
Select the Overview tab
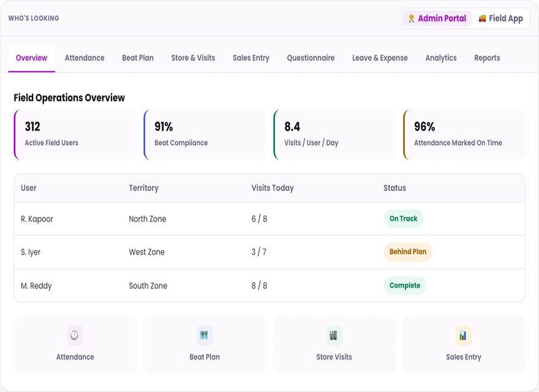coord(32,58)
